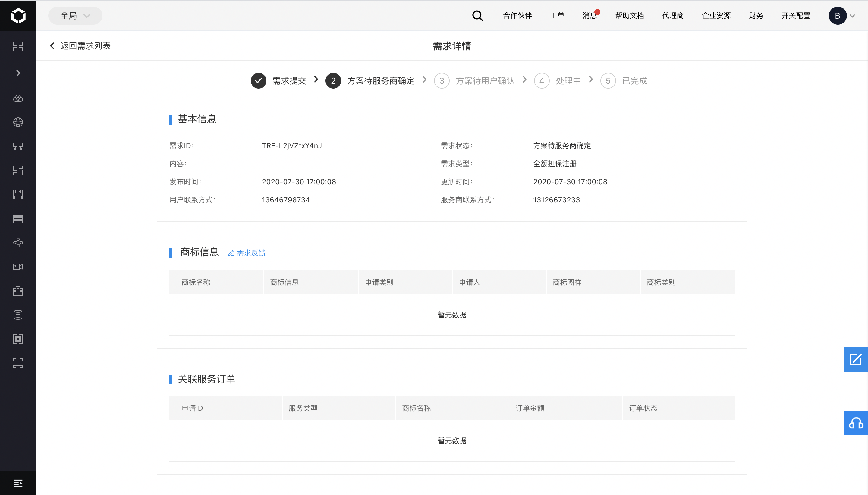Viewport: 868px width, 495px height.
Task: Open 帮助文档 in top navigation
Action: pos(630,16)
